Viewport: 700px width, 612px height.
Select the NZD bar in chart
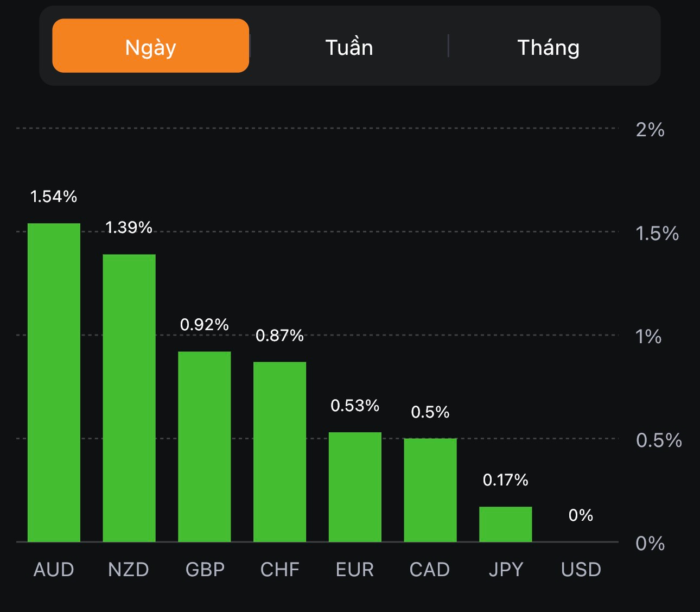[129, 398]
